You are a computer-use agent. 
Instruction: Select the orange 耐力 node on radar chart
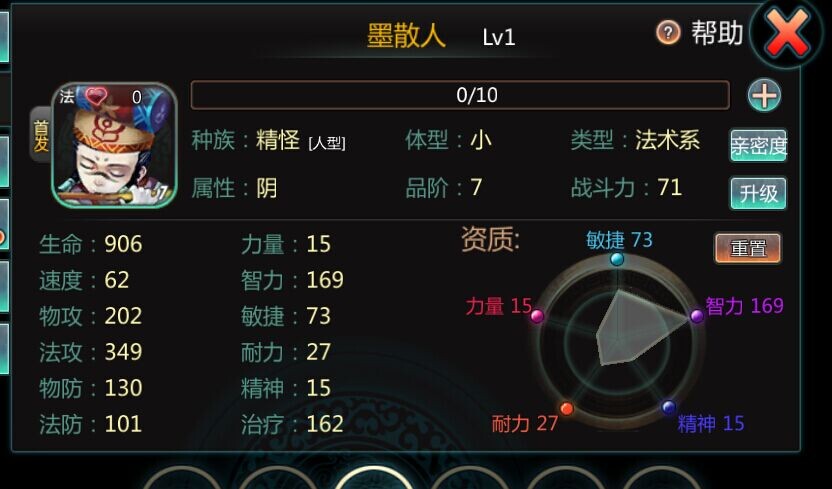point(567,408)
